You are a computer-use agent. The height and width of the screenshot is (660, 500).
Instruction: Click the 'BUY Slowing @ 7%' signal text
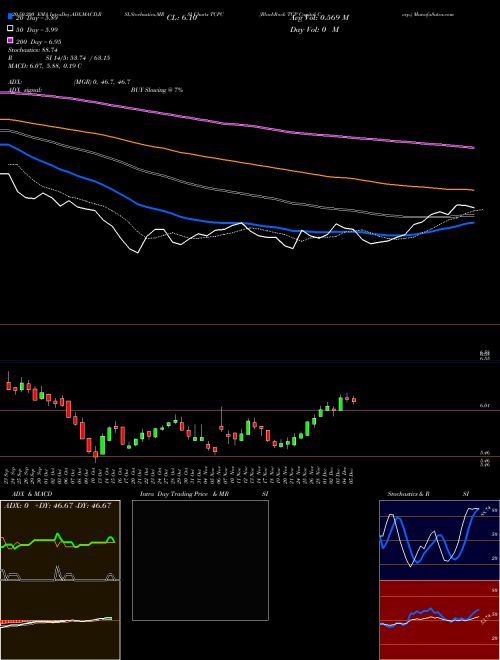[x=157, y=90]
